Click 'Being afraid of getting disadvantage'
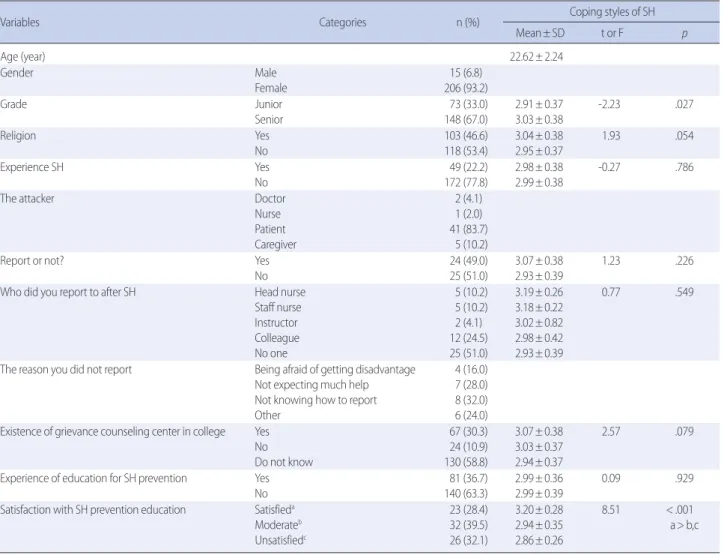Viewport: 724px width, 555px height. click(x=335, y=370)
